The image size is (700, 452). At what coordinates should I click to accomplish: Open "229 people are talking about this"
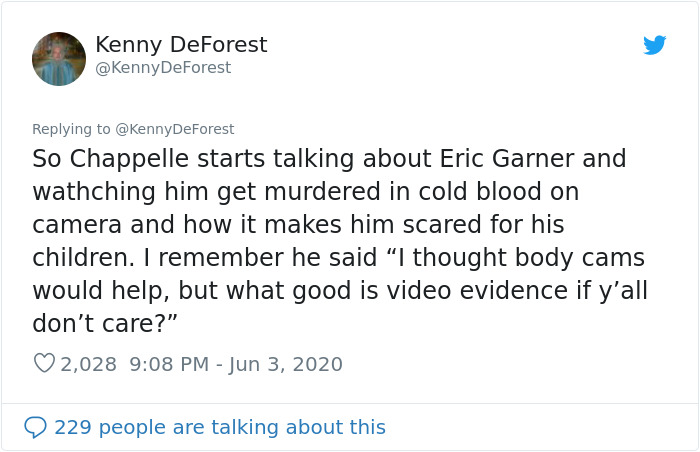(x=219, y=427)
